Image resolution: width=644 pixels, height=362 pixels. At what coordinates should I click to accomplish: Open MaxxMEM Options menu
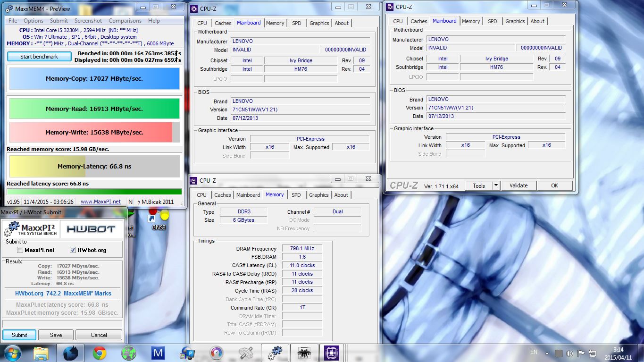(x=33, y=21)
